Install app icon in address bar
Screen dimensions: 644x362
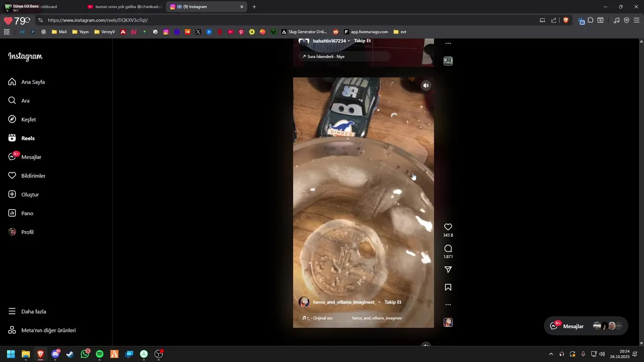(x=542, y=20)
